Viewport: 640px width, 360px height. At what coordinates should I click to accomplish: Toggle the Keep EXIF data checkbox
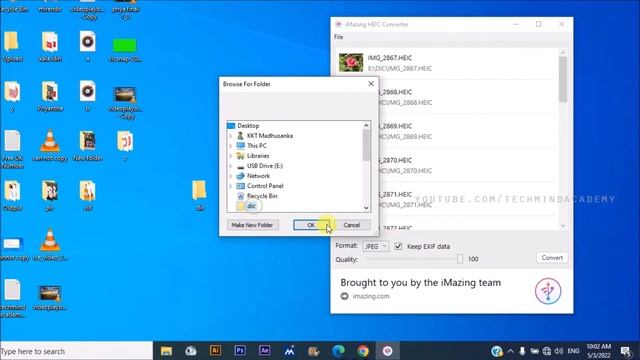coord(398,246)
